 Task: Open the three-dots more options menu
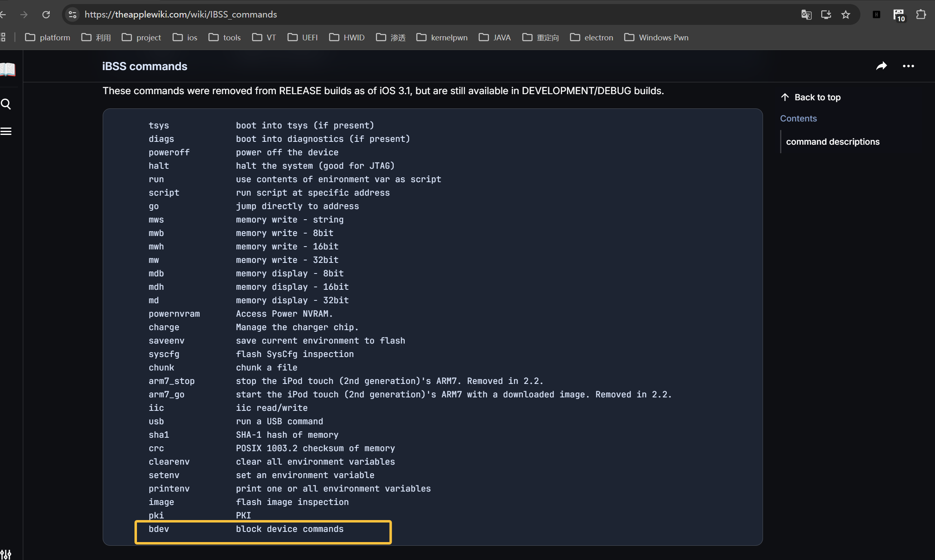point(908,66)
